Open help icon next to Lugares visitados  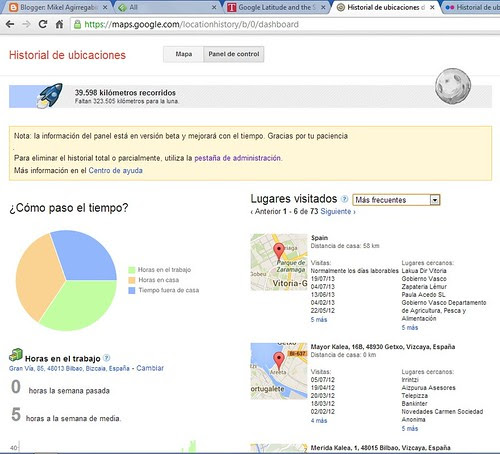[x=344, y=199]
